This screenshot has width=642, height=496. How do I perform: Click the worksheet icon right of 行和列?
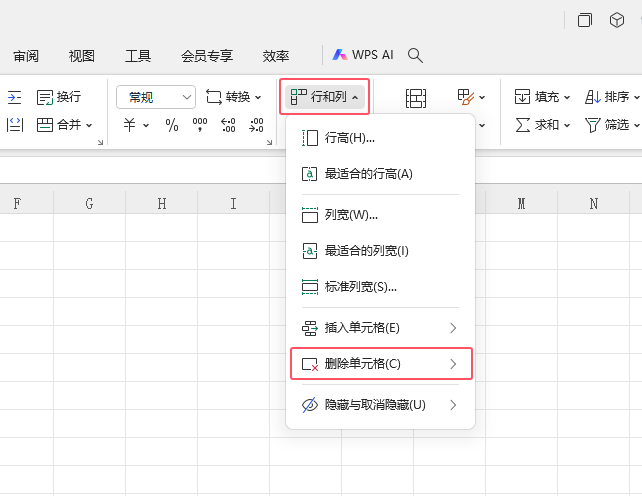pyautogui.click(x=415, y=98)
